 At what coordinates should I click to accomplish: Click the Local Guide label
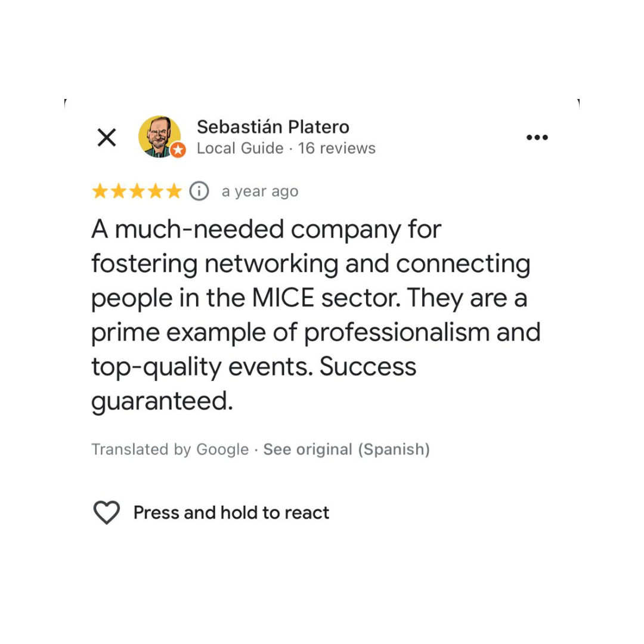(240, 148)
